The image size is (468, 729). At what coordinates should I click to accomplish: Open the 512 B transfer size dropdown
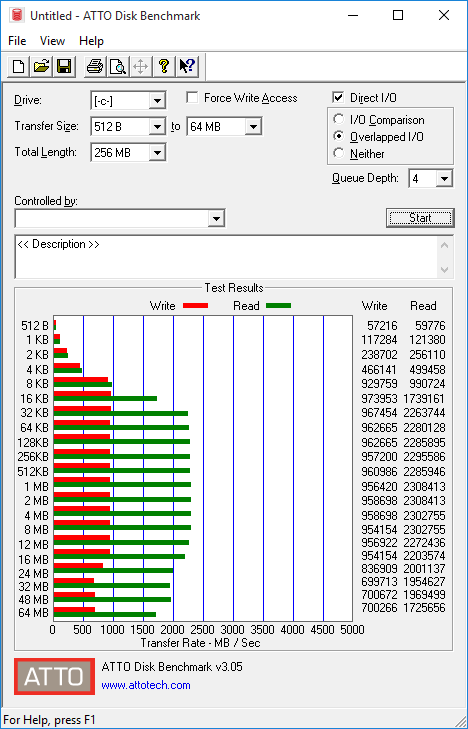pos(157,126)
